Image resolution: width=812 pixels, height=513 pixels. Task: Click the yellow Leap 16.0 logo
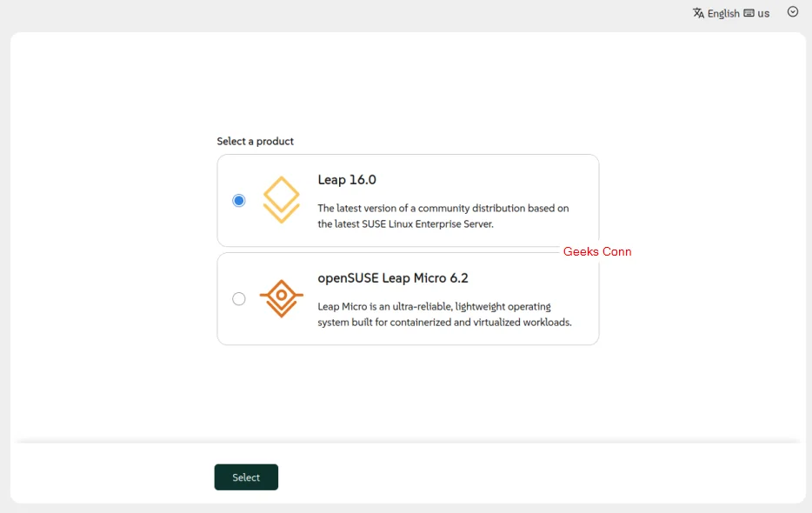(x=281, y=200)
